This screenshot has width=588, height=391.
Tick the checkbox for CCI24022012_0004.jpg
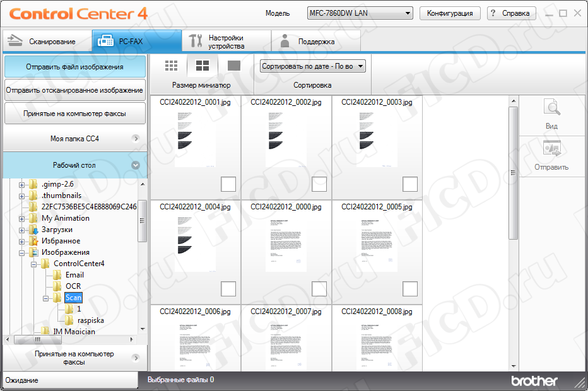coord(228,289)
